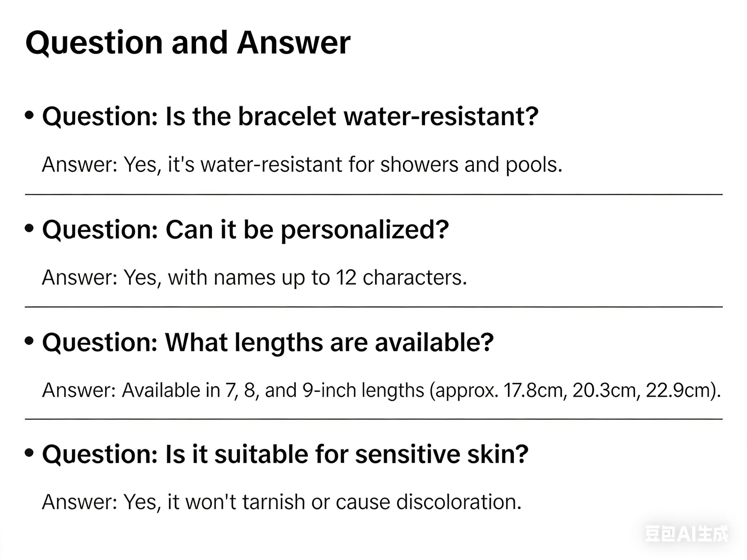Viewport: 747px width, 560px height.
Task: Click the bullet before the sensitive skin question
Action: (x=29, y=453)
